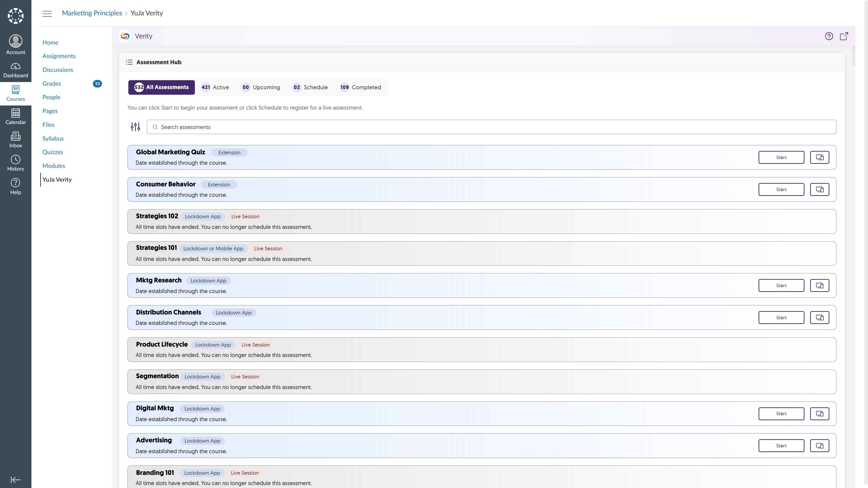Switch to the Active assessments tab

[215, 87]
